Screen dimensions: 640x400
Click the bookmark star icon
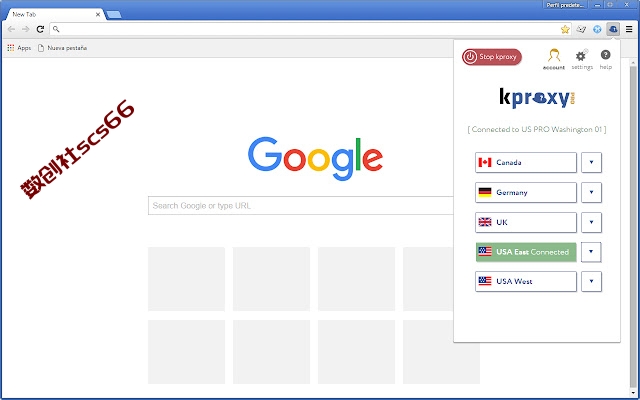(565, 29)
